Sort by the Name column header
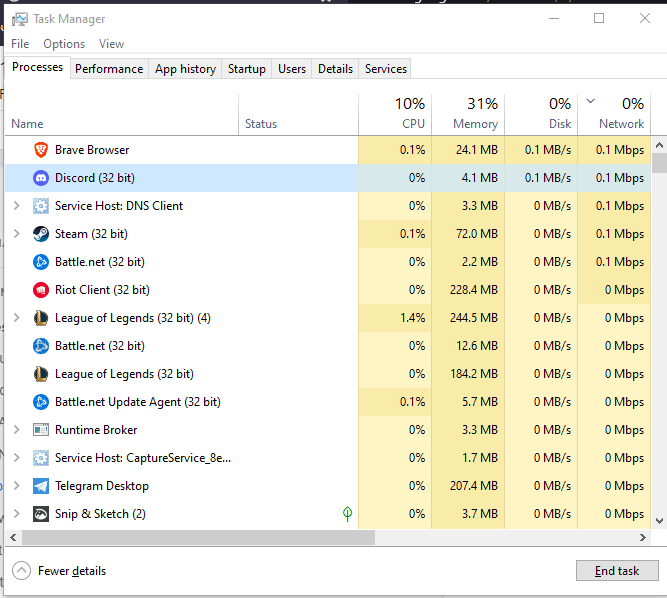The width and height of the screenshot is (667, 598). pos(122,115)
